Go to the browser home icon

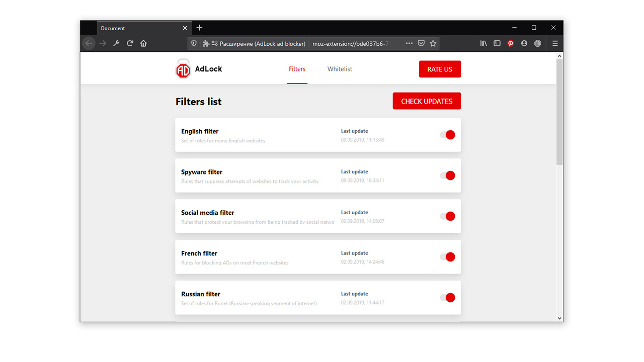pyautogui.click(x=143, y=44)
